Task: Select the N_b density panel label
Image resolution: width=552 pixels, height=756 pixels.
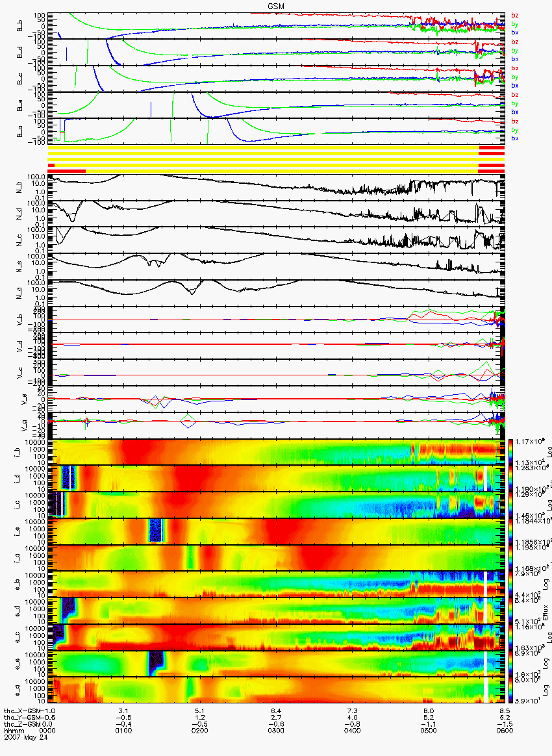Action: point(20,188)
